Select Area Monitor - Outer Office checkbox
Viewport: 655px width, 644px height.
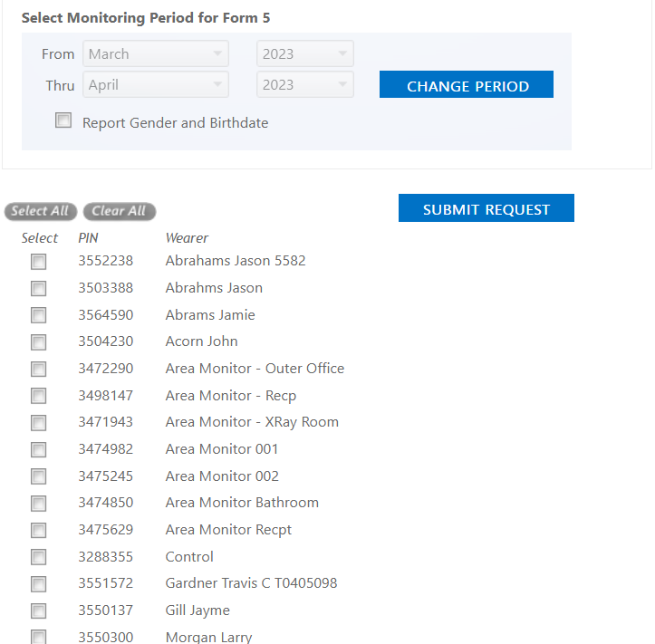(x=38, y=370)
